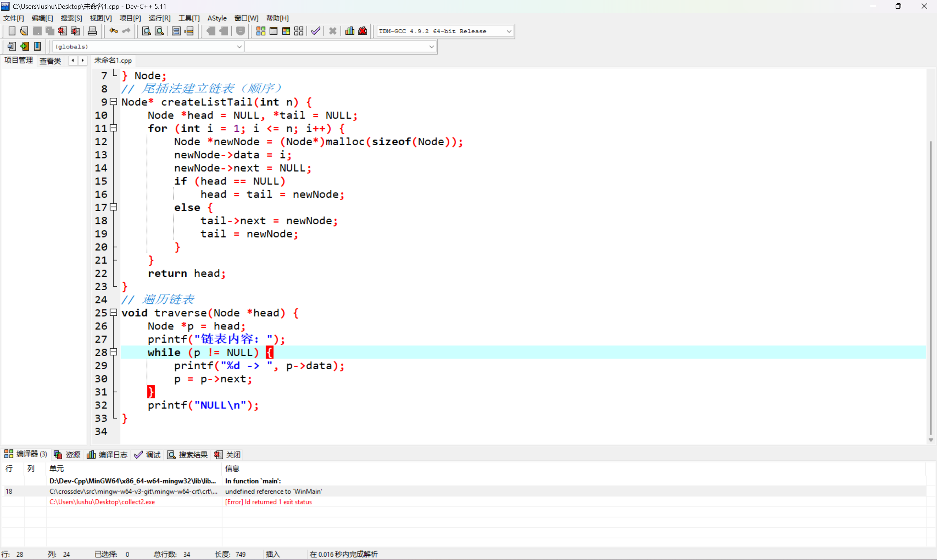This screenshot has height=560, width=937.
Task: Click the 关闭 button in bottom panel
Action: pos(228,455)
